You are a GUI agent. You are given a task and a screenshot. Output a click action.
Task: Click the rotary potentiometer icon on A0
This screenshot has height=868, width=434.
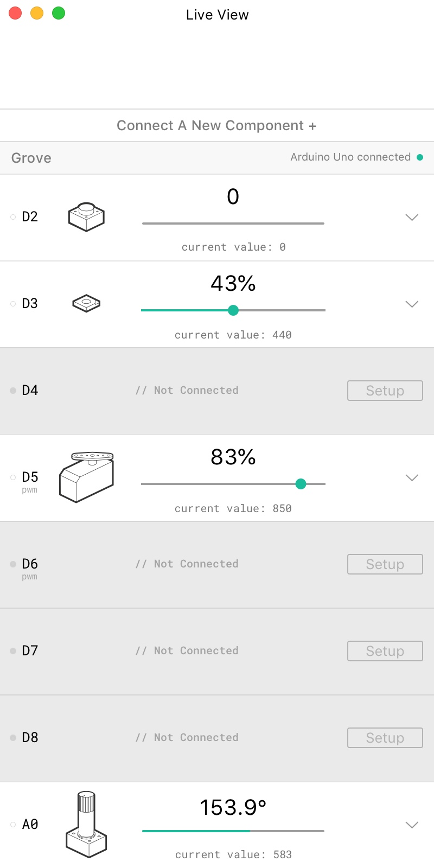click(x=87, y=825)
